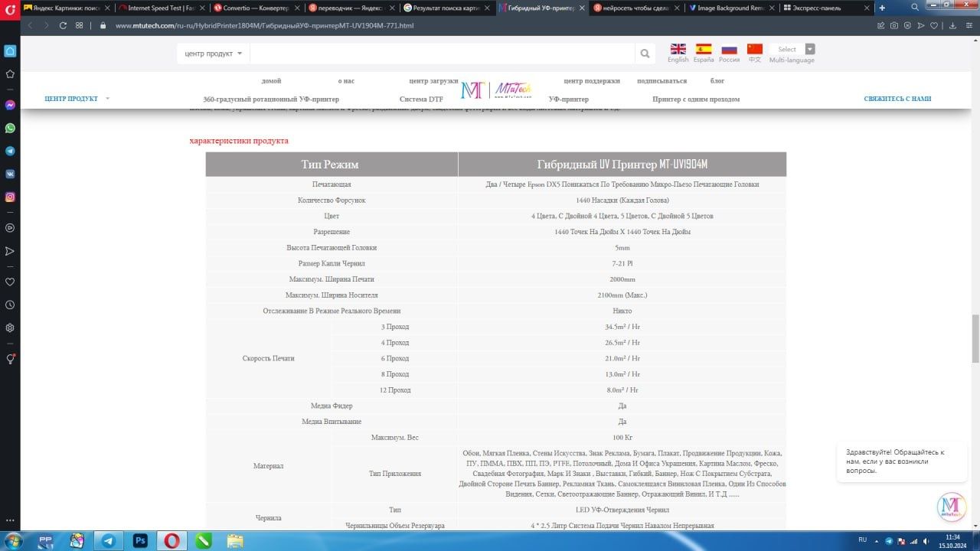980x551 pixels.
Task: Open Photoshop from taskbar
Action: tap(140, 540)
